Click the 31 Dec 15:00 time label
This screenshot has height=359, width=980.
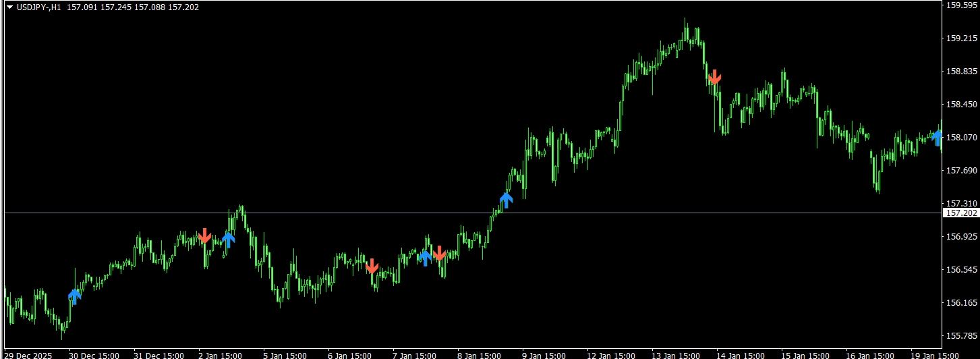[159, 355]
